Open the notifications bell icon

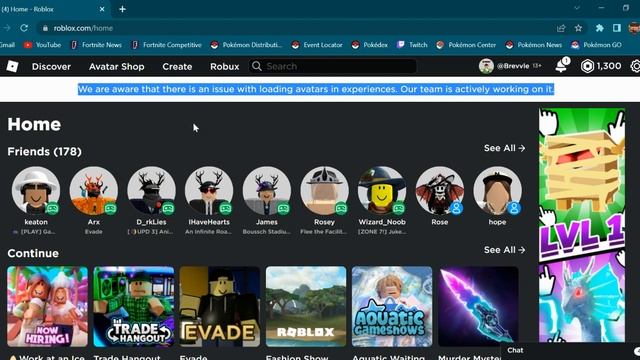click(562, 66)
